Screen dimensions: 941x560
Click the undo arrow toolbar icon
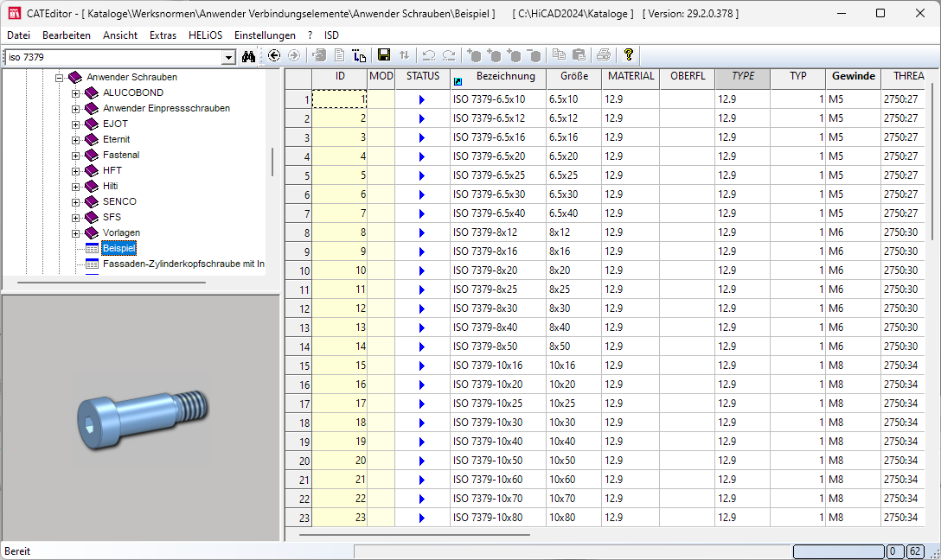pyautogui.click(x=428, y=55)
